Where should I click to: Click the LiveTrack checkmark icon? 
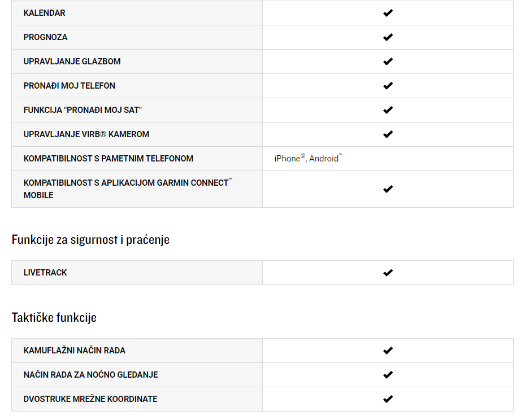click(388, 273)
